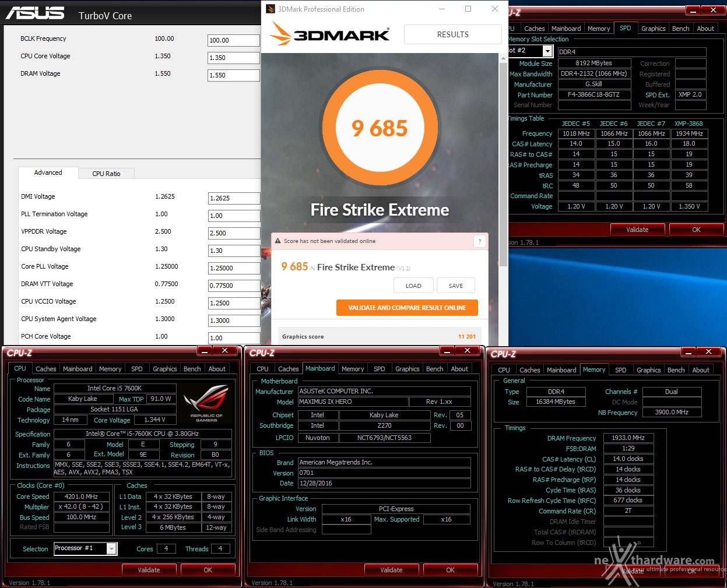Click OK in the CPU-Z mainboard window

click(x=450, y=570)
